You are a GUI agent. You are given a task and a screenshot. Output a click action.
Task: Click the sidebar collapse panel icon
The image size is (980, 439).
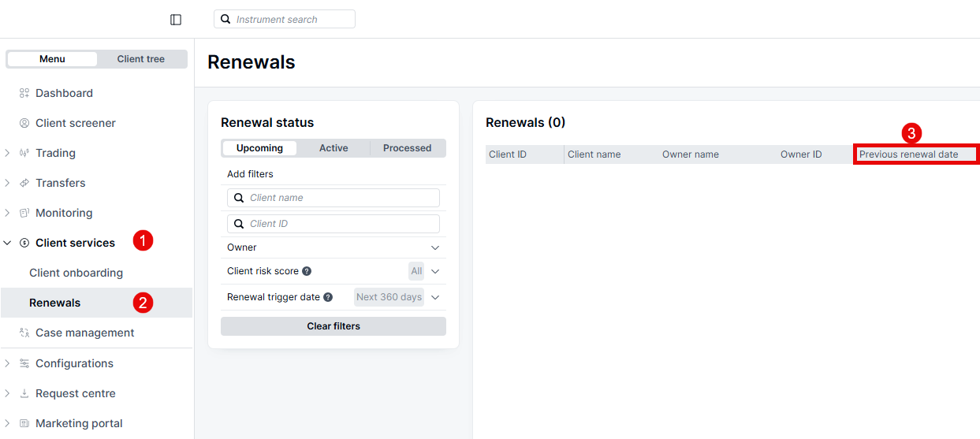[x=176, y=20]
